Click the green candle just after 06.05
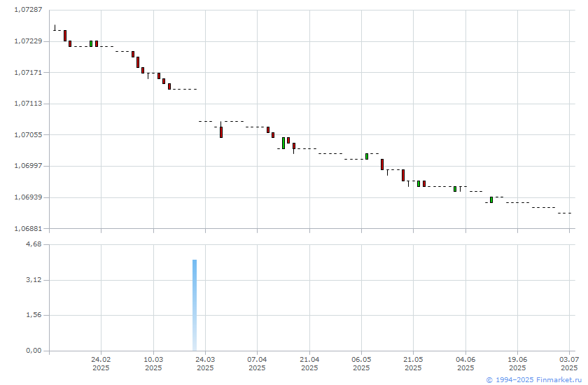The image size is (588, 385). tap(367, 156)
